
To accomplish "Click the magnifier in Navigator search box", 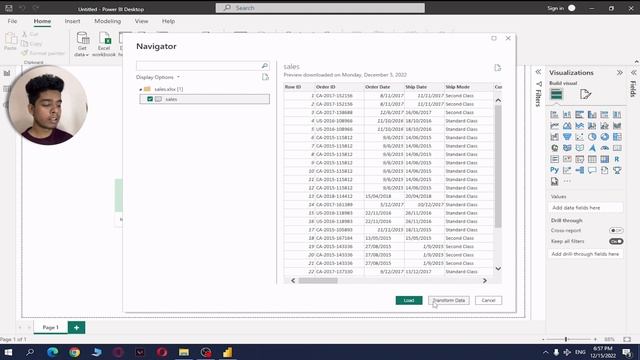I will tap(264, 66).
